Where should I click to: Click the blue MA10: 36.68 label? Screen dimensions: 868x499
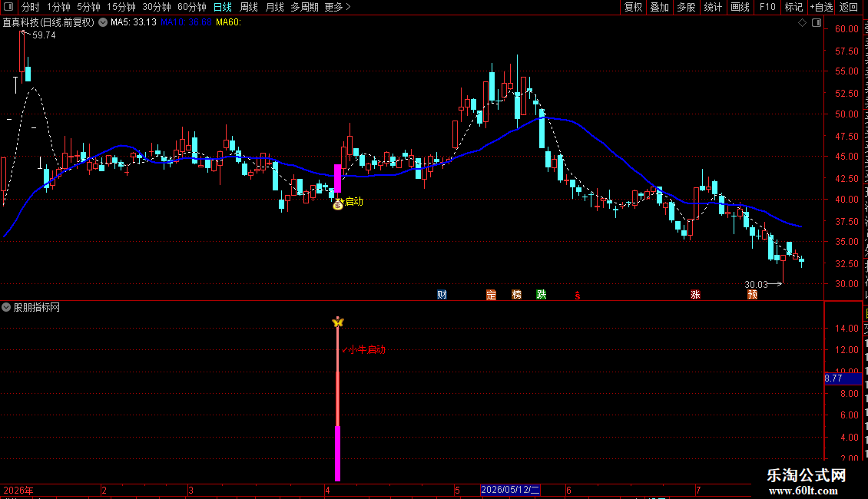(x=186, y=22)
